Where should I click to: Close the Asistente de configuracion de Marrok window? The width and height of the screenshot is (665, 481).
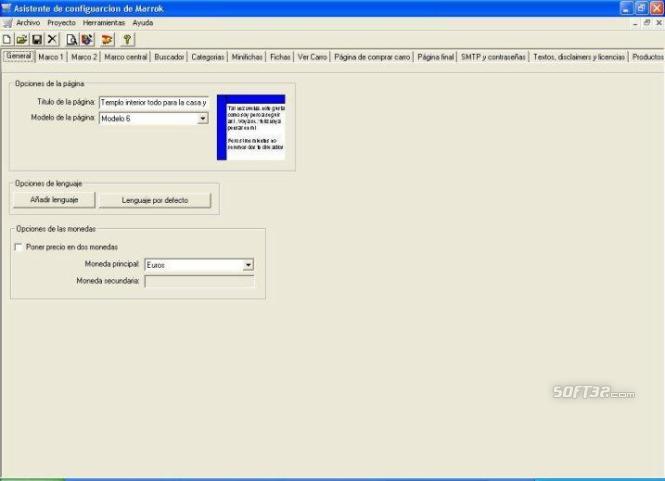[x=657, y=8]
